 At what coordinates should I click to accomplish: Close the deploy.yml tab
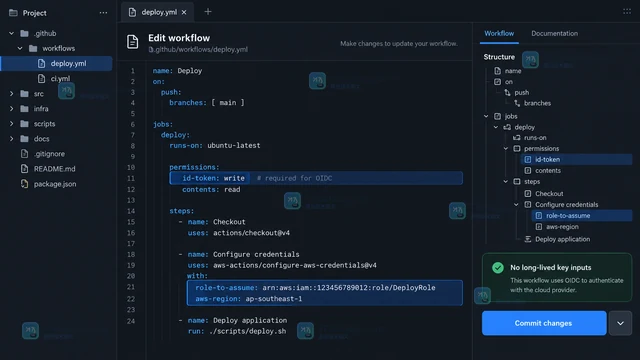[184, 12]
